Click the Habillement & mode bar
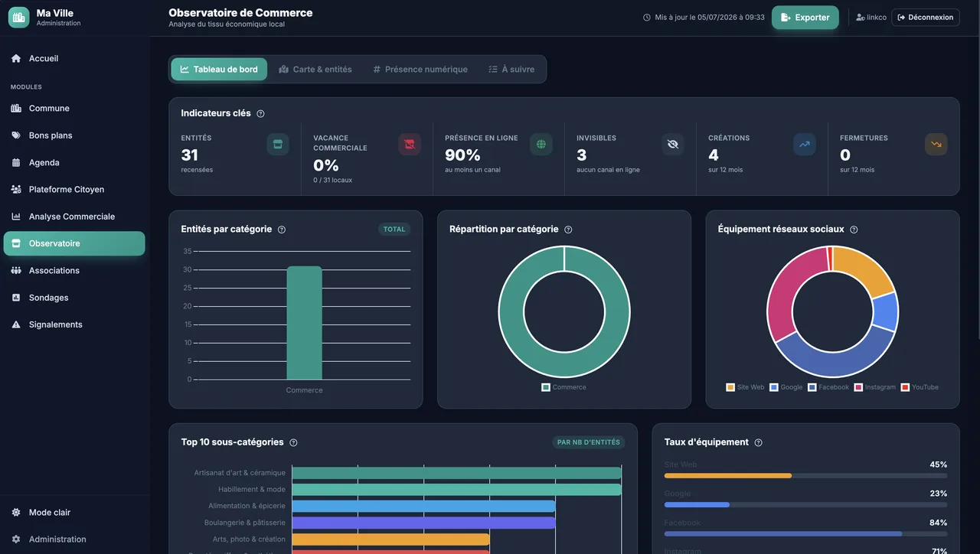This screenshot has height=554, width=980. point(456,490)
